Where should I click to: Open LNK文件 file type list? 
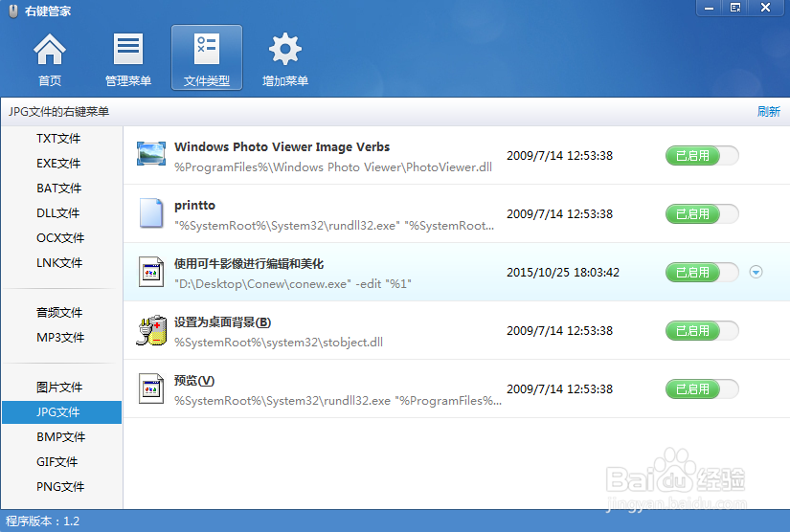click(x=59, y=263)
